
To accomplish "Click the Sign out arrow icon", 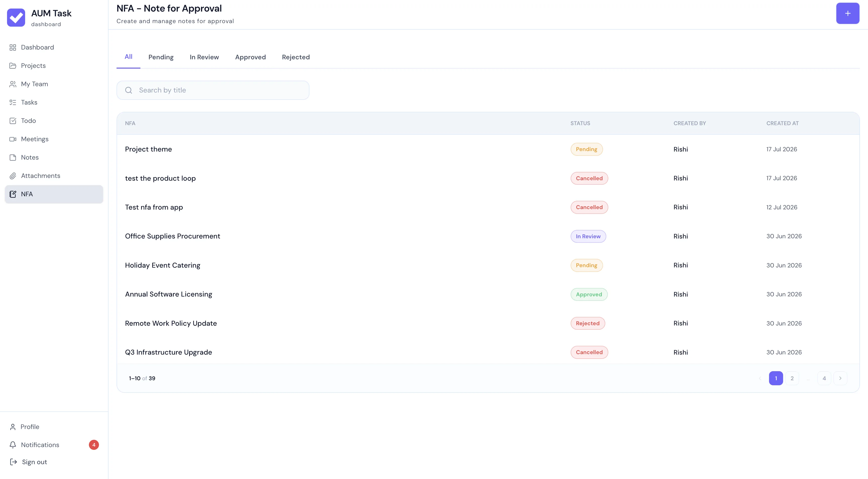I will (x=14, y=462).
